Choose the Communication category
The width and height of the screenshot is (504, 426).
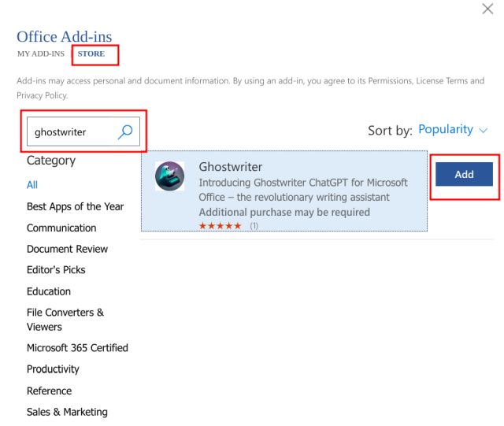61,228
